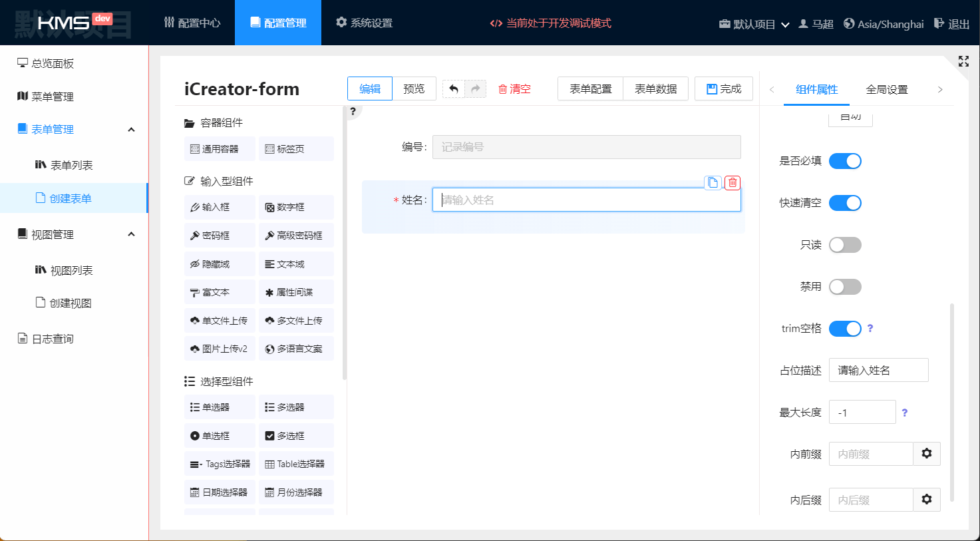Enable the 只读 switch
980x541 pixels.
pos(845,245)
